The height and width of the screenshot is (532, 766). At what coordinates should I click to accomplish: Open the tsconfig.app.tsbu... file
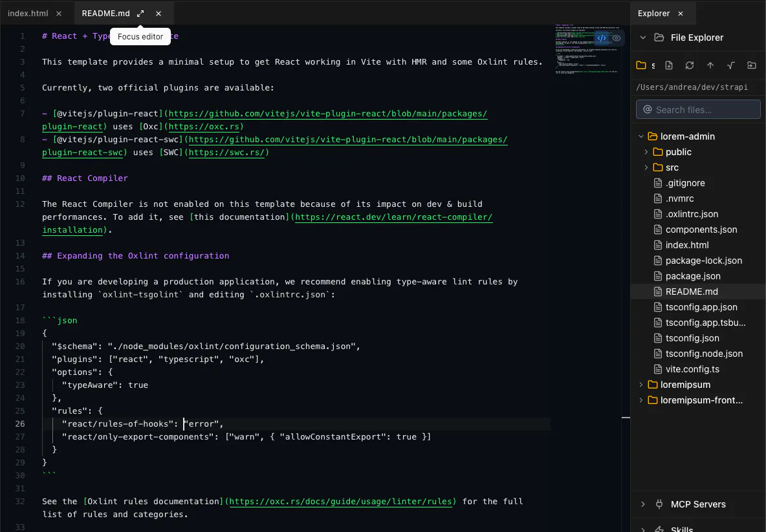tap(705, 323)
